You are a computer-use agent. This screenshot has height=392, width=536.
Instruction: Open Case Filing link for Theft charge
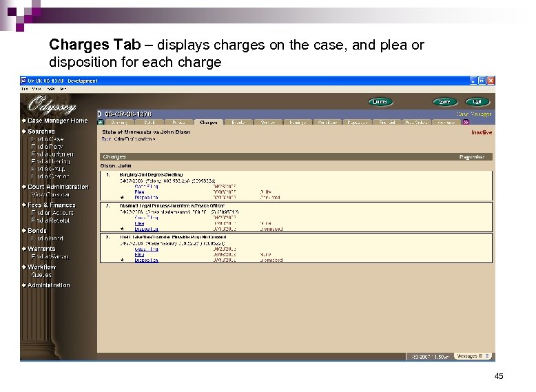146,249
